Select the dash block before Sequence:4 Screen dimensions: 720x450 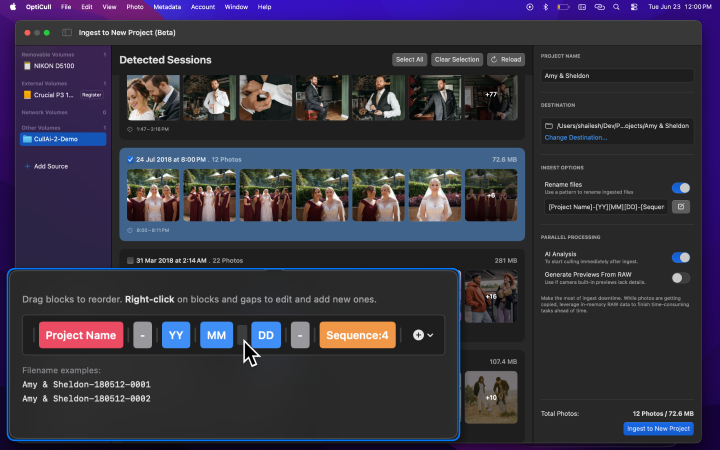[300, 335]
